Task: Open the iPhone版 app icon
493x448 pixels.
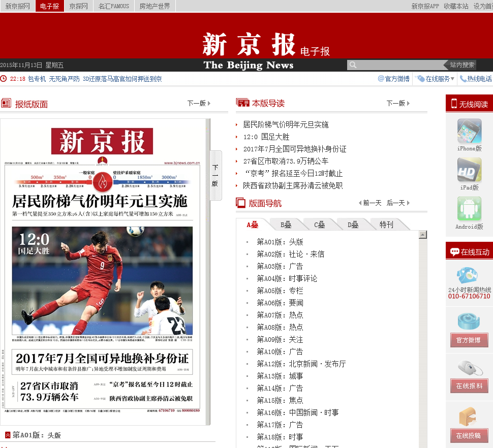Action: [x=469, y=131]
